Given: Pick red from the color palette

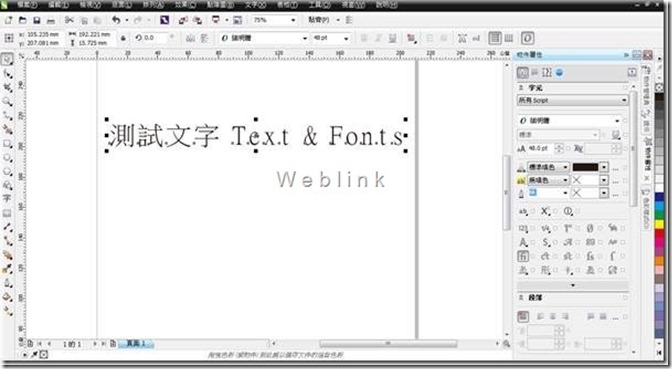Looking at the screenshot, I should [659, 234].
